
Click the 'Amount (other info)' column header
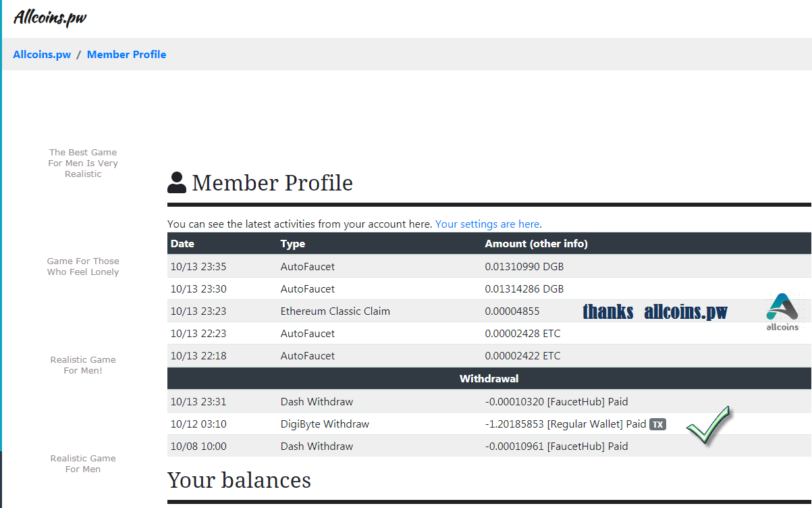(x=536, y=244)
